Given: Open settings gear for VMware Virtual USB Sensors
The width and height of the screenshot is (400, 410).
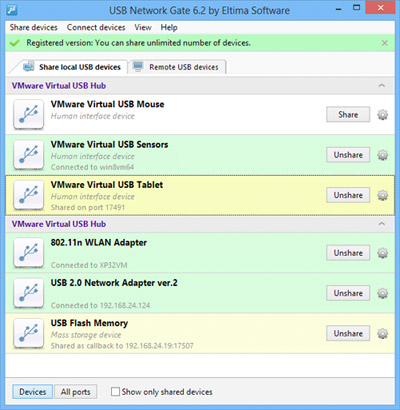Looking at the screenshot, I should tap(382, 155).
